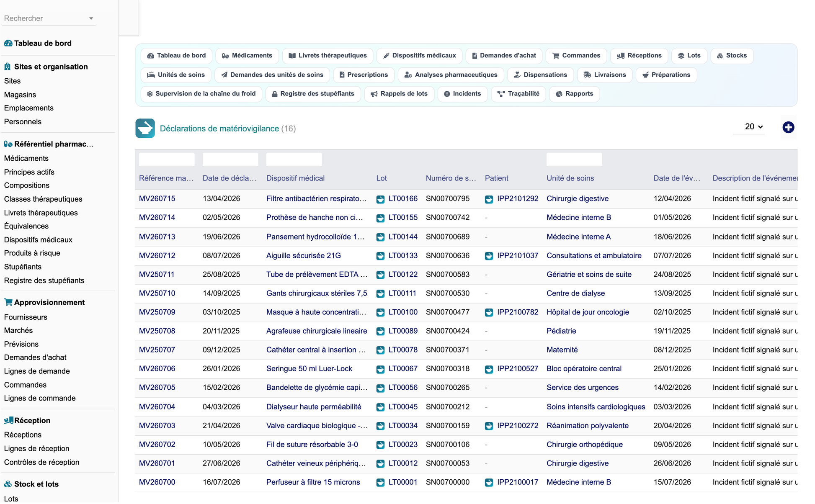
Task: Click lot icon beside LT00034
Action: [x=380, y=426]
